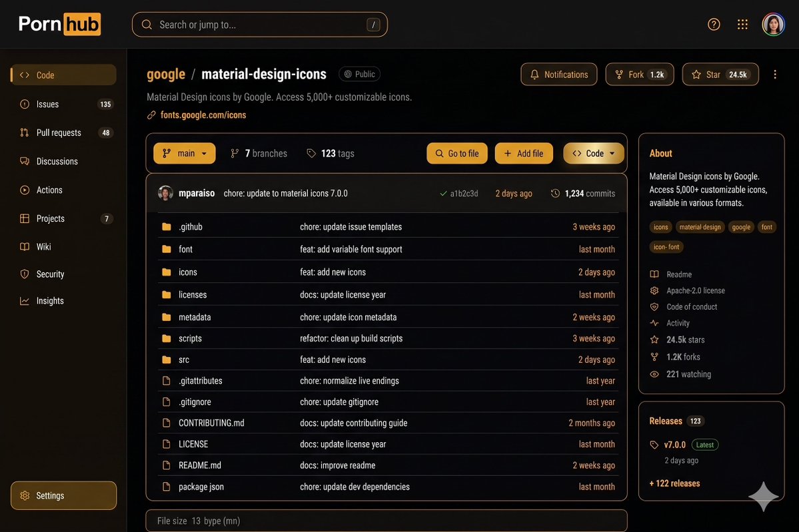Click the commit hash a1b2c3d
Viewport: 799px width, 532px height.
464,194
